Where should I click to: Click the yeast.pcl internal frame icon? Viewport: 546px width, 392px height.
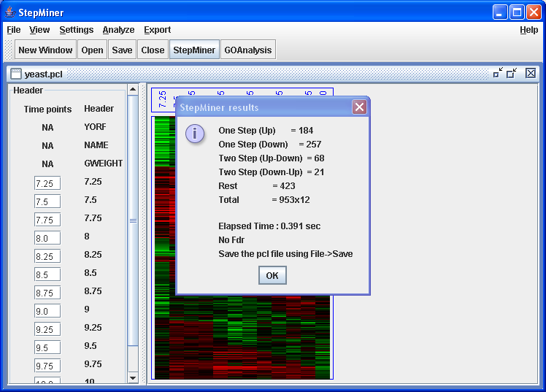pyautogui.click(x=16, y=74)
